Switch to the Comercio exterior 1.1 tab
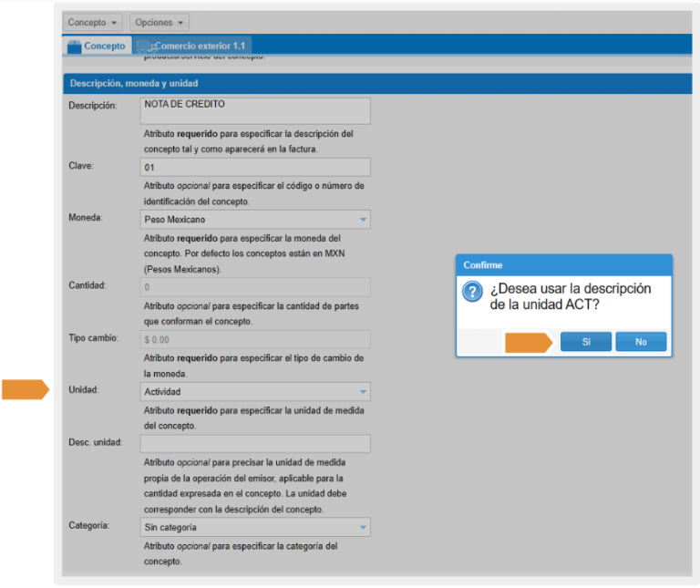 click(x=200, y=46)
